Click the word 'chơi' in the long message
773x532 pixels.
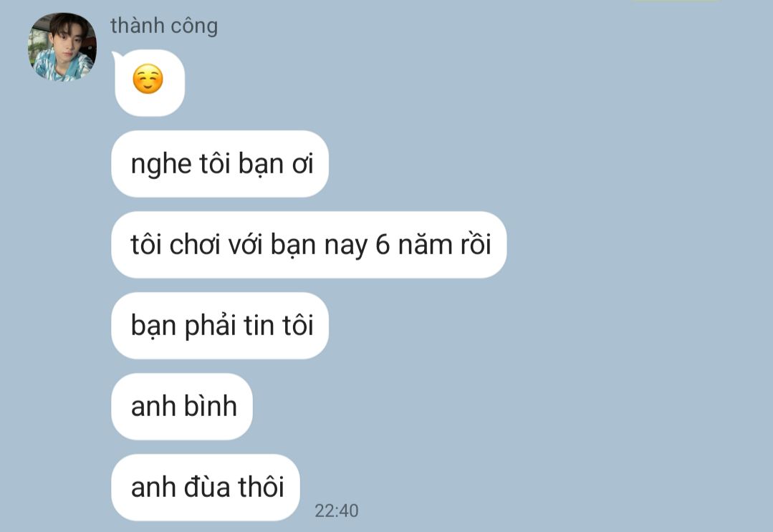[194, 244]
